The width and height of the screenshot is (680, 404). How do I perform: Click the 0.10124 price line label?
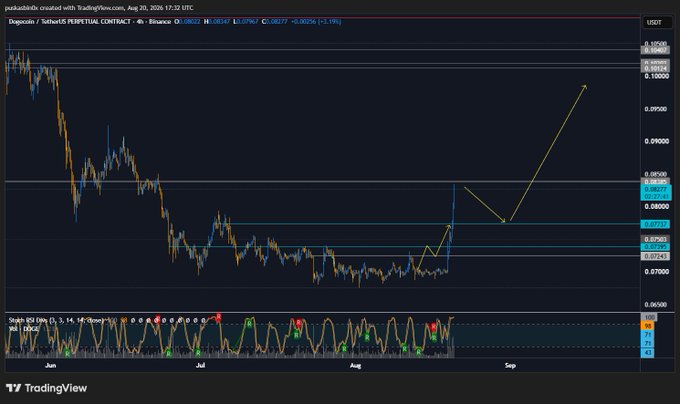point(655,68)
